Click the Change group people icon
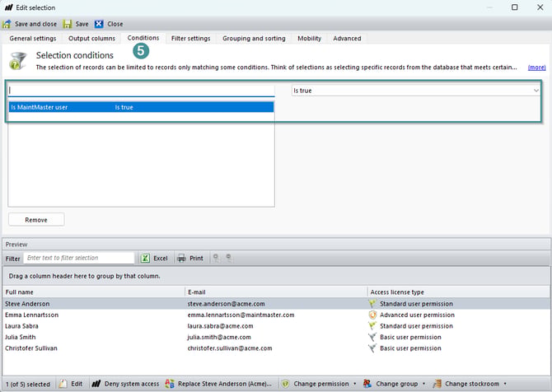This screenshot has height=392, width=552. pyautogui.click(x=367, y=384)
